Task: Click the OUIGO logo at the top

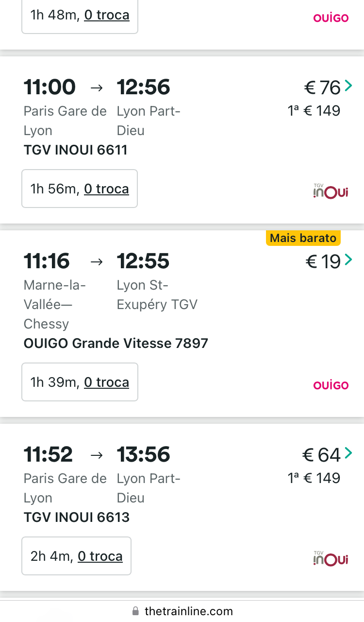Action: click(x=331, y=18)
